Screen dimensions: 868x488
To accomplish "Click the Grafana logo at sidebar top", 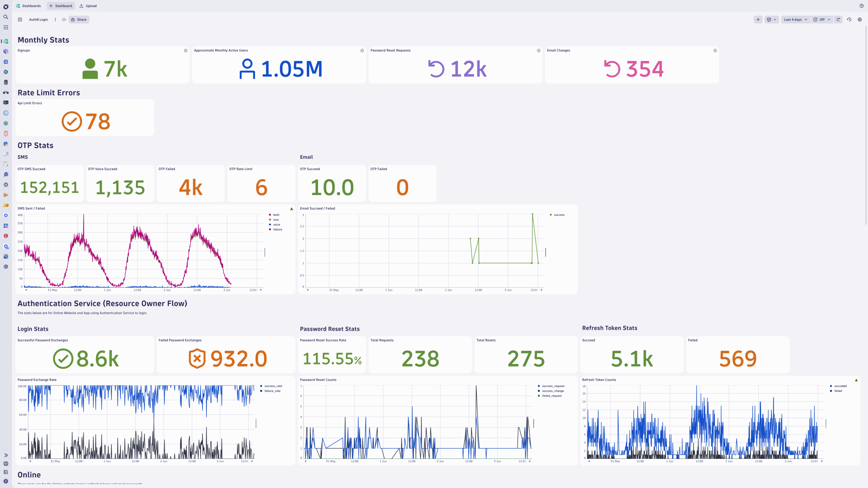I will [x=6, y=6].
